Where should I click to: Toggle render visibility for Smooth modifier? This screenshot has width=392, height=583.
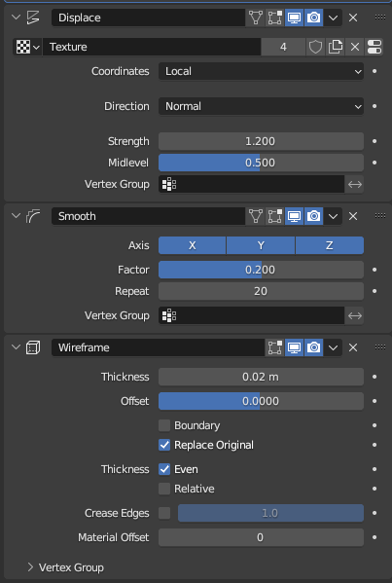(x=313, y=216)
